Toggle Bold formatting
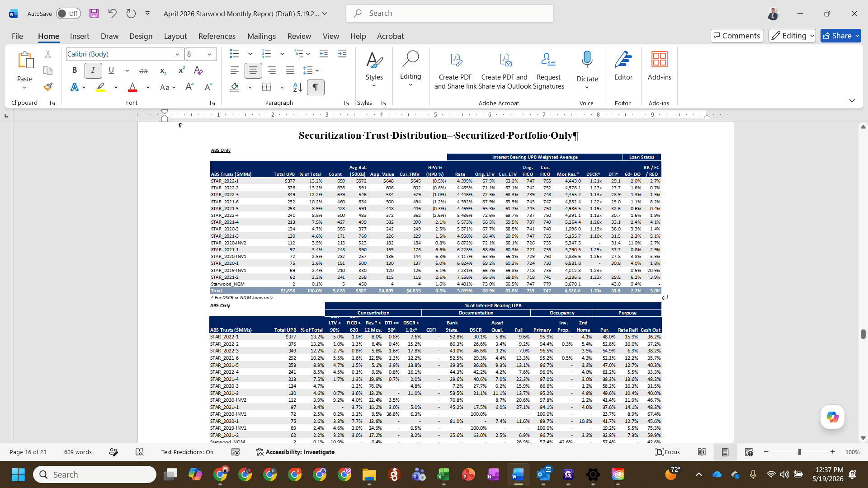The image size is (868, 488). (75, 70)
